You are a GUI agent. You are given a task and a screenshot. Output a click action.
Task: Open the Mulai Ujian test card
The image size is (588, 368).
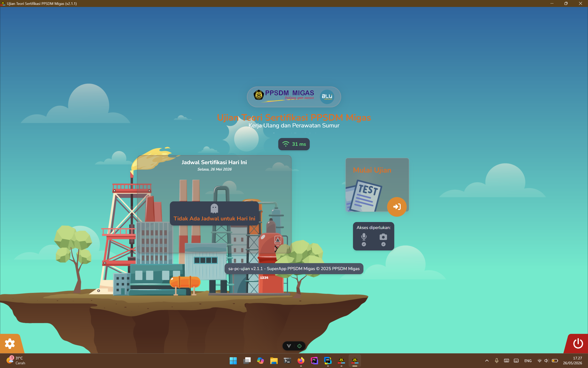click(377, 185)
